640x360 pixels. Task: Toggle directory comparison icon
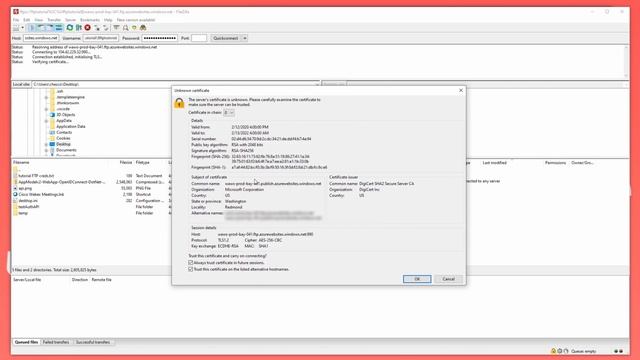click(x=125, y=28)
